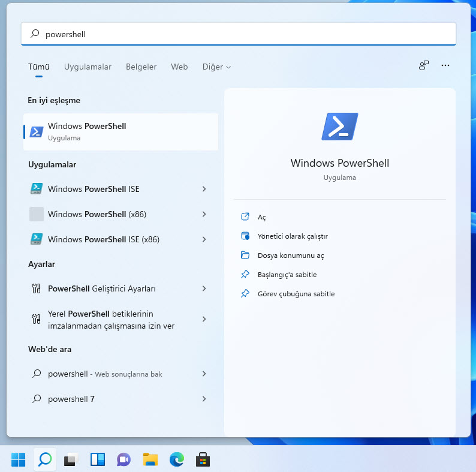Image resolution: width=476 pixels, height=472 pixels.
Task: Expand the powershell 7 suggestion chevron
Action: pos(204,399)
